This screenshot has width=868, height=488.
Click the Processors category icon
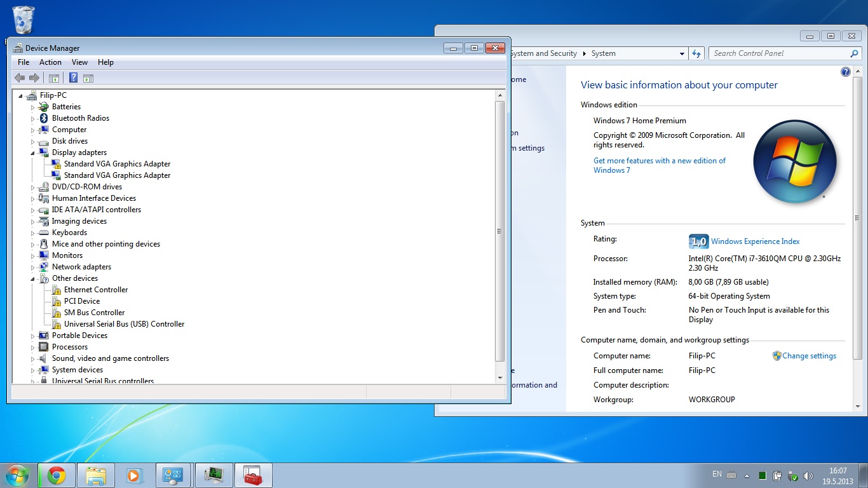click(44, 347)
